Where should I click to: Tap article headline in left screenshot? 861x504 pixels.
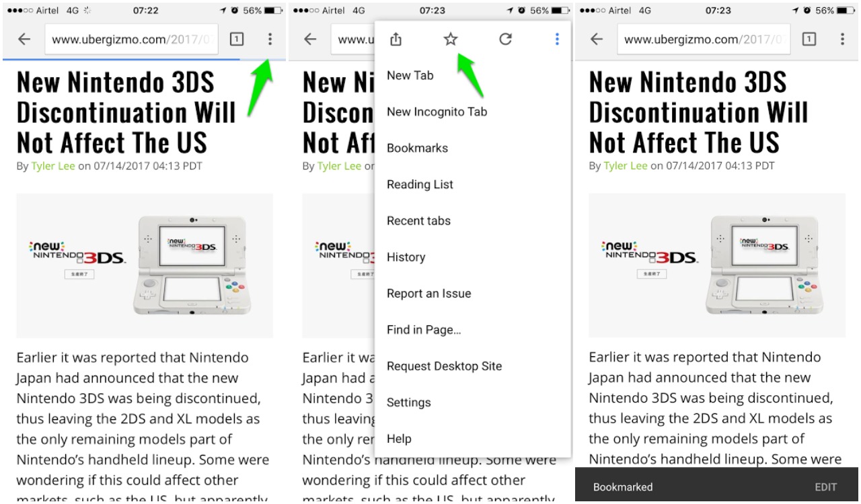click(126, 112)
